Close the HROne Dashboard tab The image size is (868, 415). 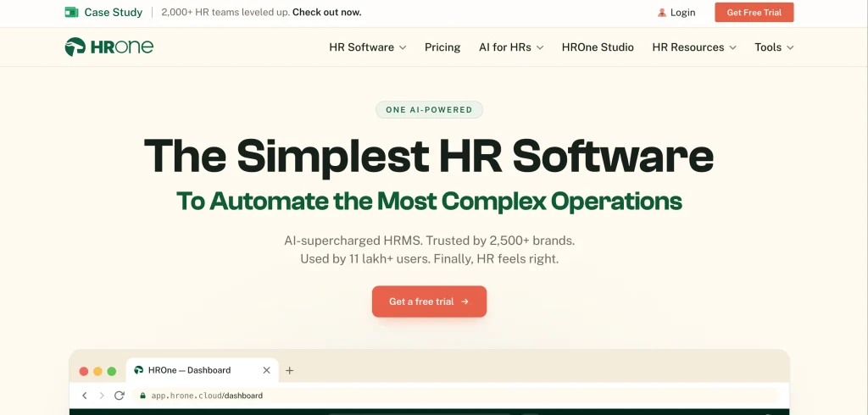[x=266, y=370]
